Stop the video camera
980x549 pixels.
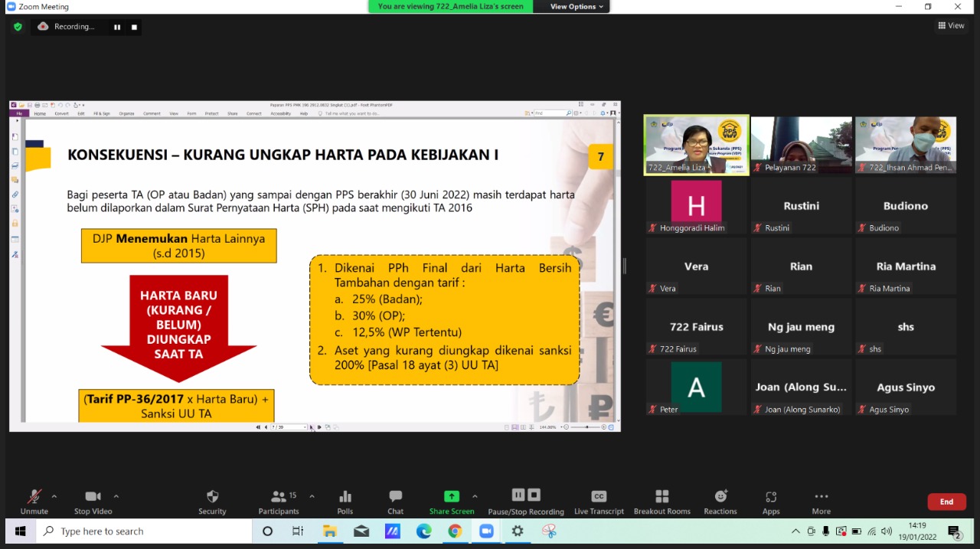93,502
